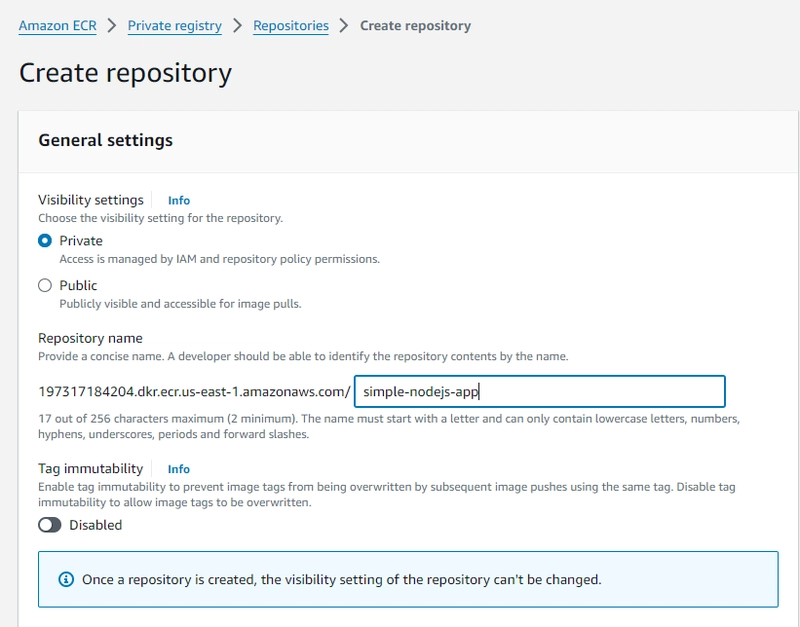The width and height of the screenshot is (800, 627).
Task: Click the chevron after Amazon ECR breadcrumb
Action: (112, 26)
